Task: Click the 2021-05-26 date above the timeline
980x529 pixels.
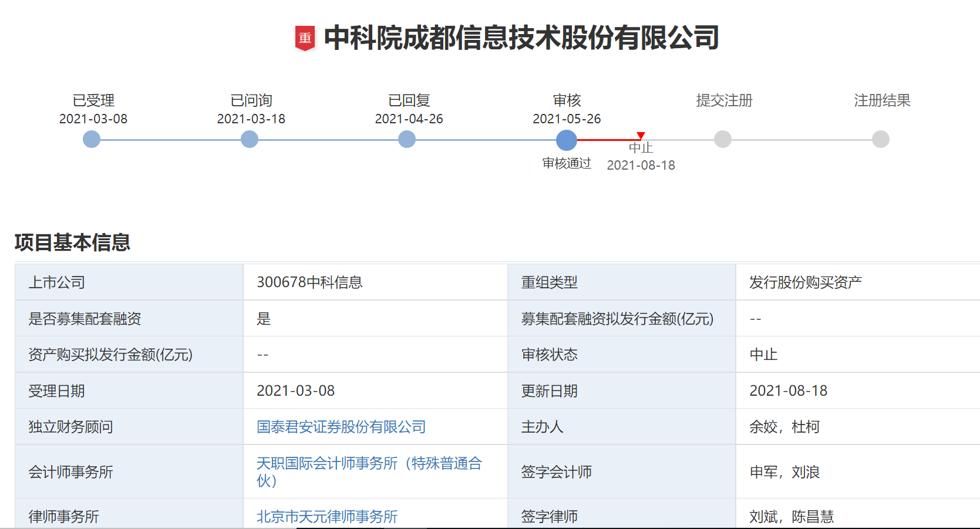Action: pyautogui.click(x=567, y=119)
